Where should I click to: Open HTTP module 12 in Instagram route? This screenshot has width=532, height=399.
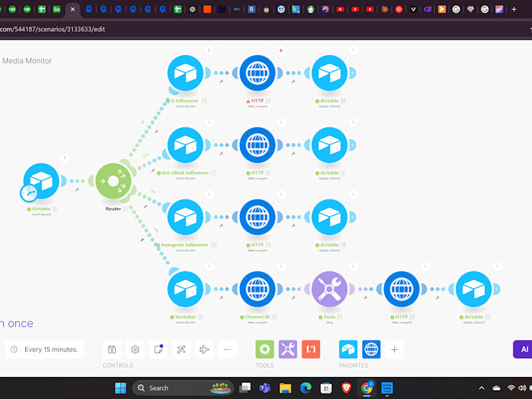click(x=257, y=217)
